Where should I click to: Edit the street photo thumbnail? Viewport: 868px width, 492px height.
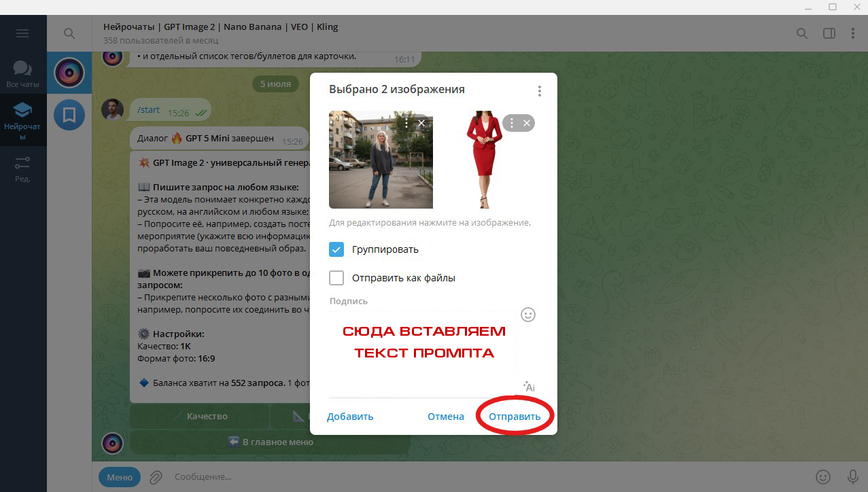point(381,160)
